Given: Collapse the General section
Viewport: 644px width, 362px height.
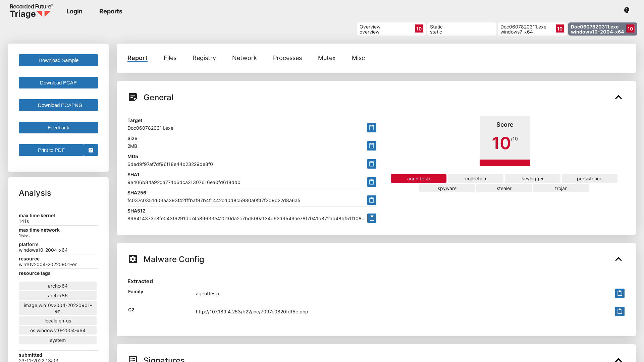Looking at the screenshot, I should (619, 97).
